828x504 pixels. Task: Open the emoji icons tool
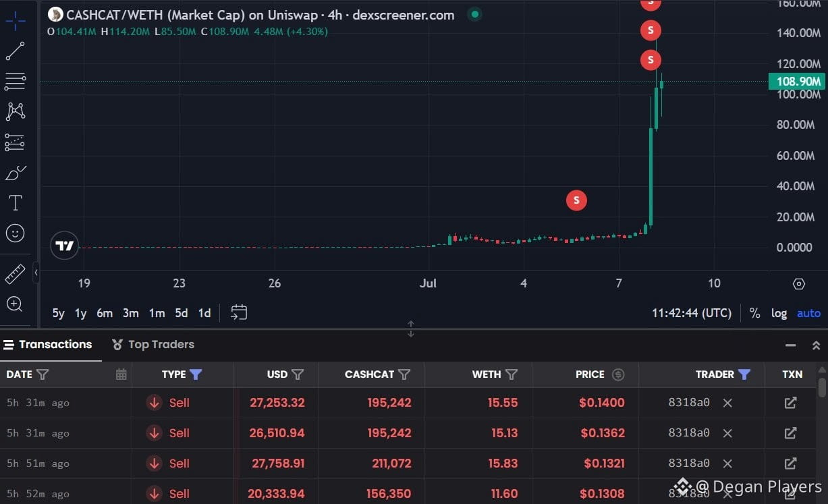pyautogui.click(x=15, y=233)
